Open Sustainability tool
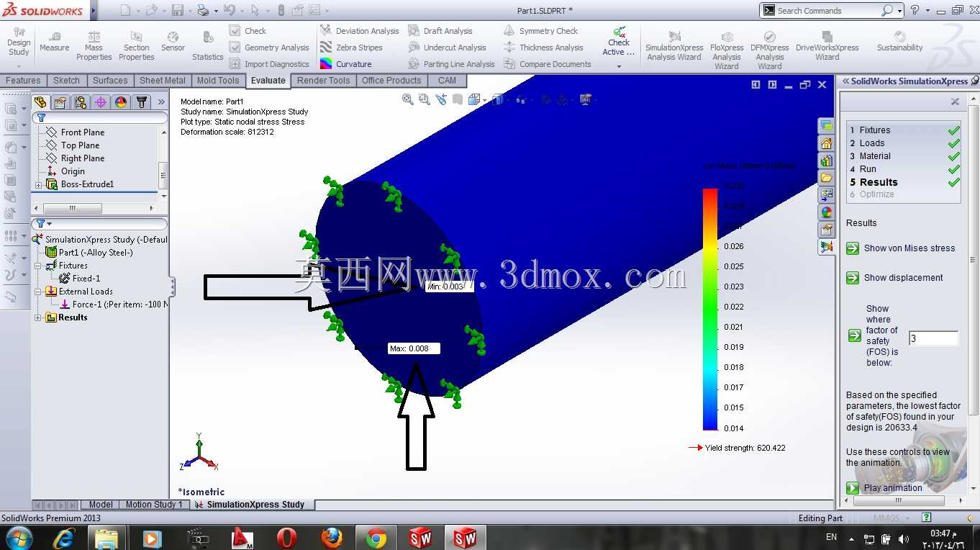Image resolution: width=980 pixels, height=550 pixels. click(899, 41)
